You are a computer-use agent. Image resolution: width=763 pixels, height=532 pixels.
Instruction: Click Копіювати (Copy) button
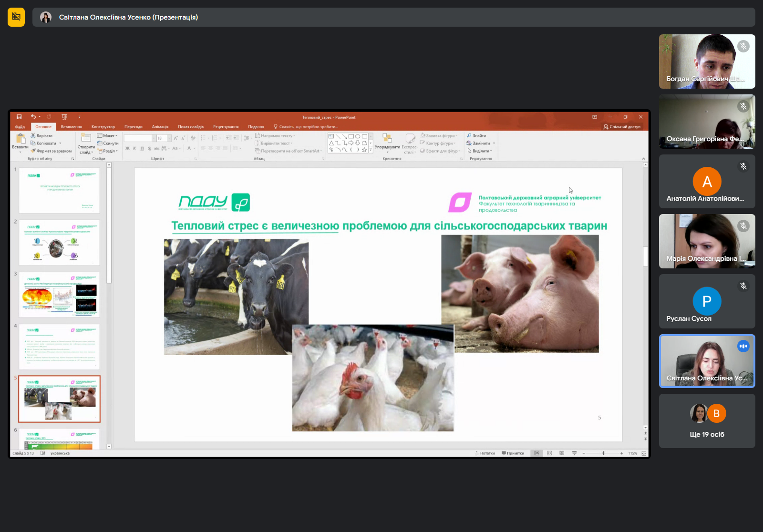[43, 143]
